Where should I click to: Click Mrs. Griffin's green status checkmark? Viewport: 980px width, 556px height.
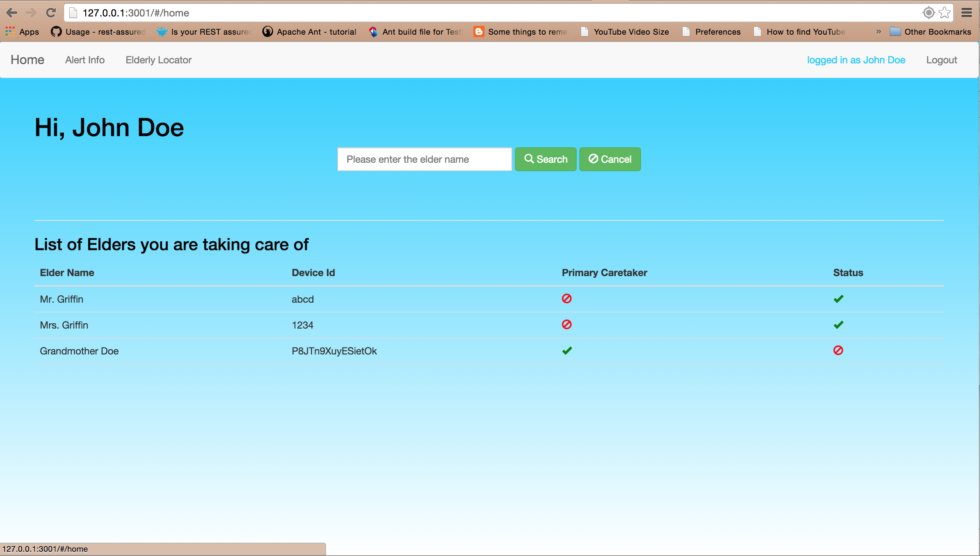click(x=838, y=325)
